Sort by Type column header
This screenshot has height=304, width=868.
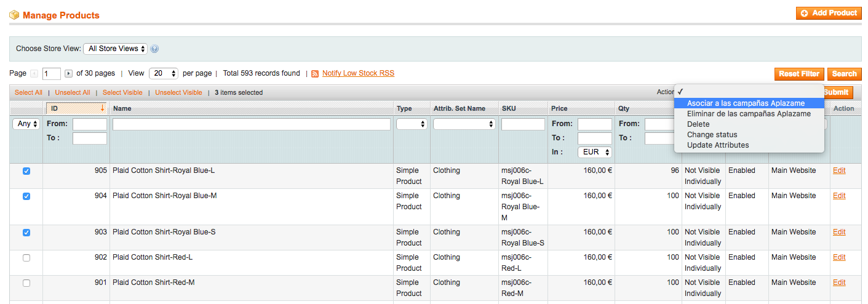point(404,108)
